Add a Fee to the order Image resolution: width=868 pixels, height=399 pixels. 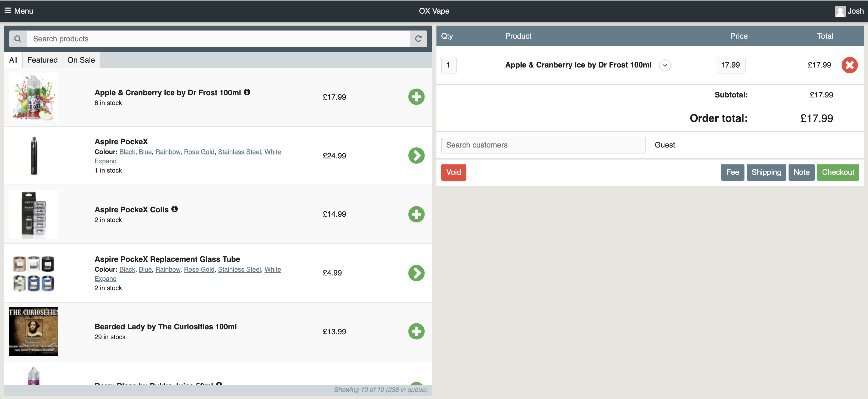pos(732,172)
